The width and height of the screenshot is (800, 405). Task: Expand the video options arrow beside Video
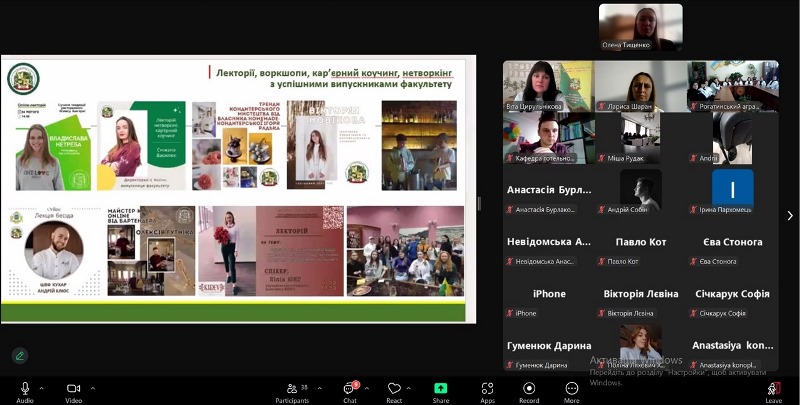92,387
